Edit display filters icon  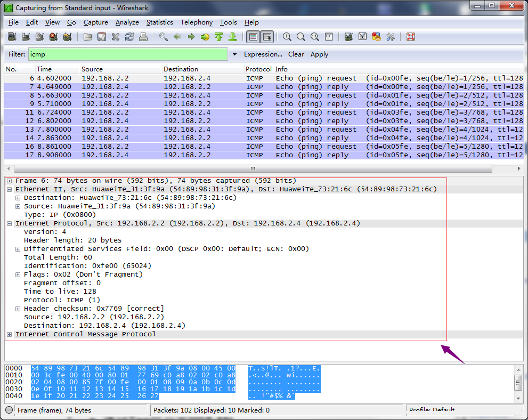tap(363, 37)
